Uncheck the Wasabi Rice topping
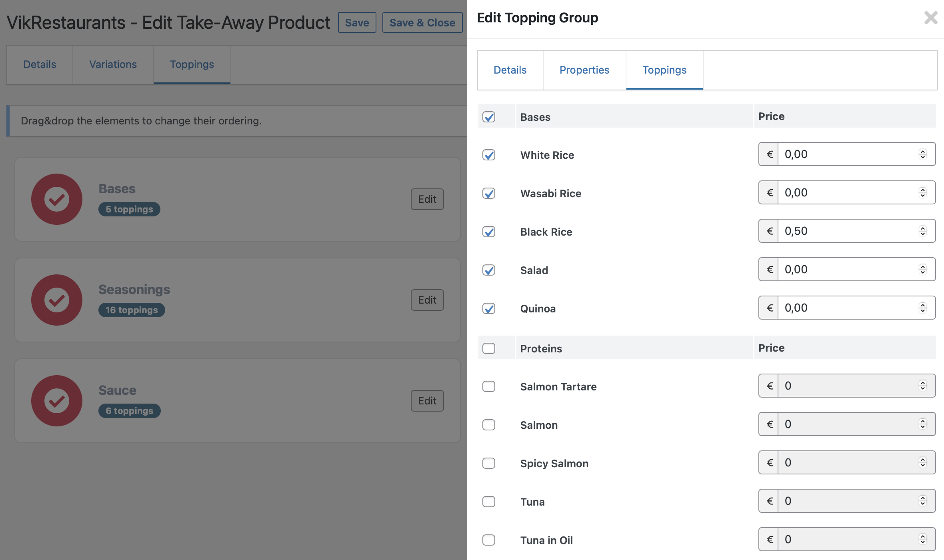The width and height of the screenshot is (944, 560). pos(489,193)
